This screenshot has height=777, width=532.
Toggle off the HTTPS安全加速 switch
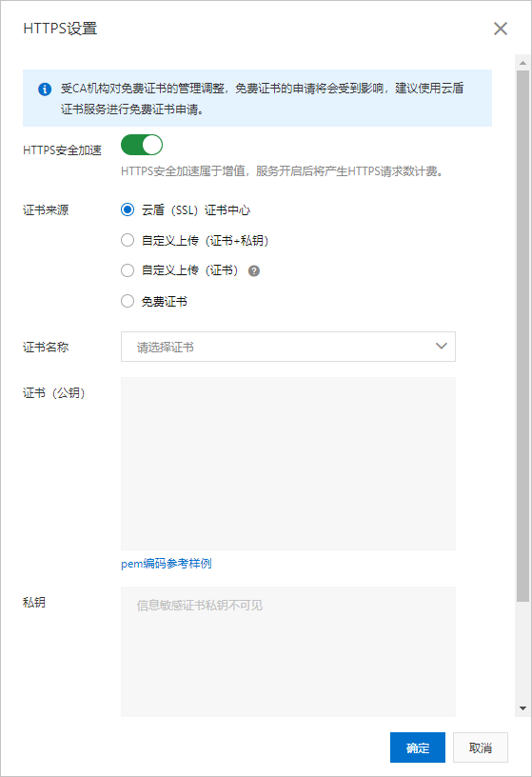tap(142, 145)
